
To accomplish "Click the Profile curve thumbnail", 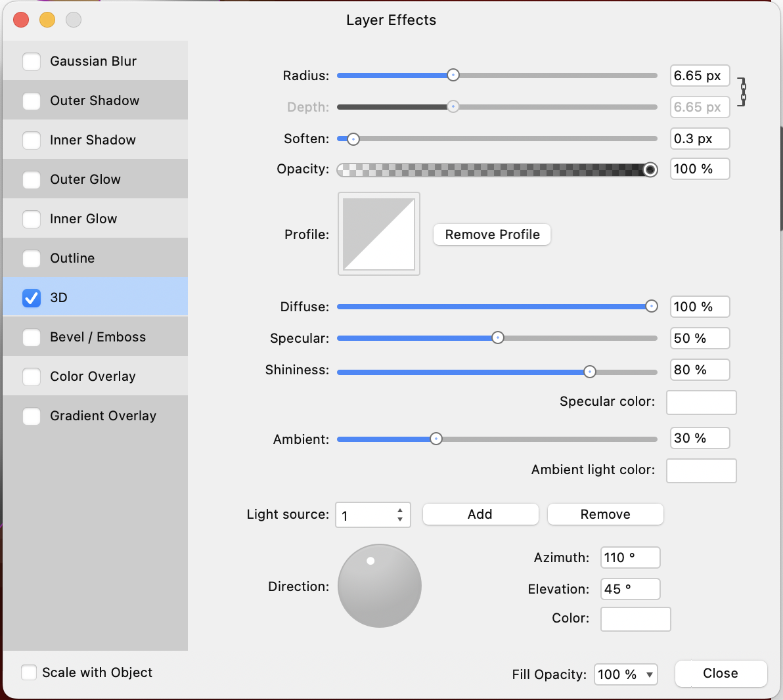I will [379, 234].
